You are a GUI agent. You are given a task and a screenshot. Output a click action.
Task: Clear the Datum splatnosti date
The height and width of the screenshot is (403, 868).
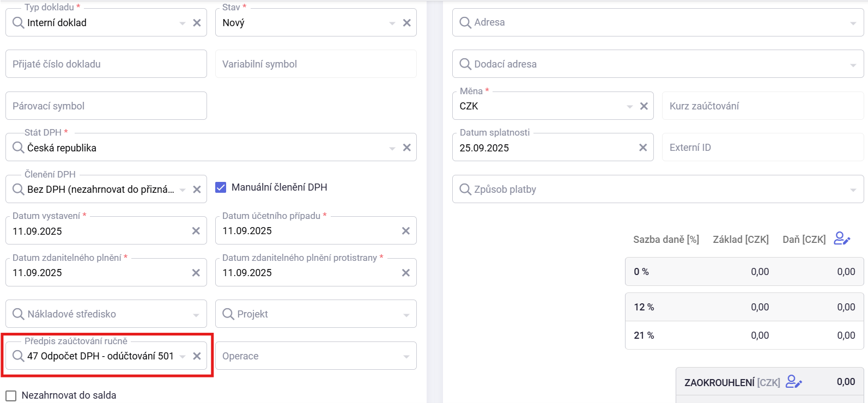pos(643,148)
